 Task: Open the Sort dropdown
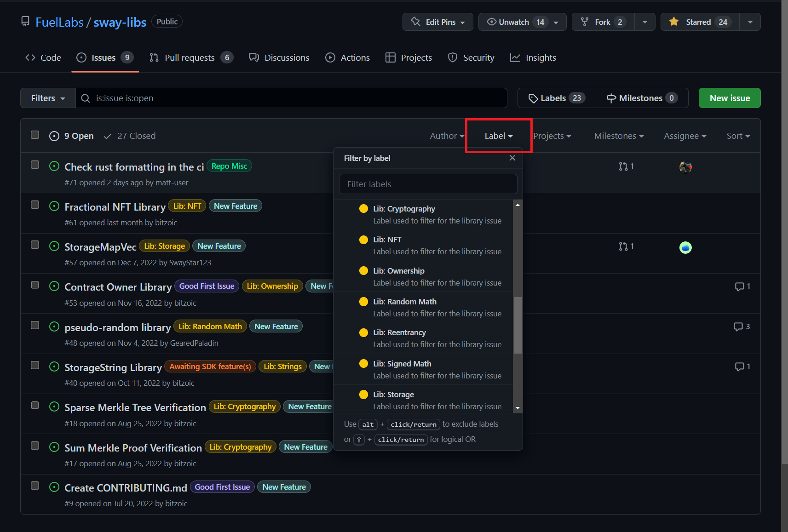point(738,136)
